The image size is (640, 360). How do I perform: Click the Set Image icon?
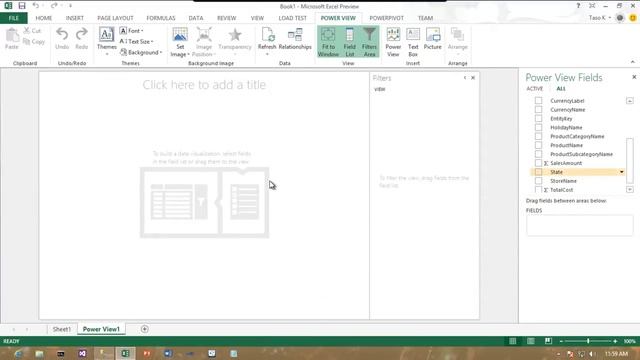pyautogui.click(x=180, y=35)
